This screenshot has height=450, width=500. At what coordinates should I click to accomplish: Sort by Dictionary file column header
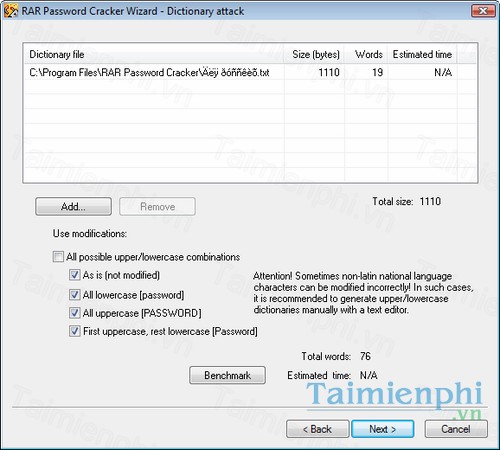154,54
